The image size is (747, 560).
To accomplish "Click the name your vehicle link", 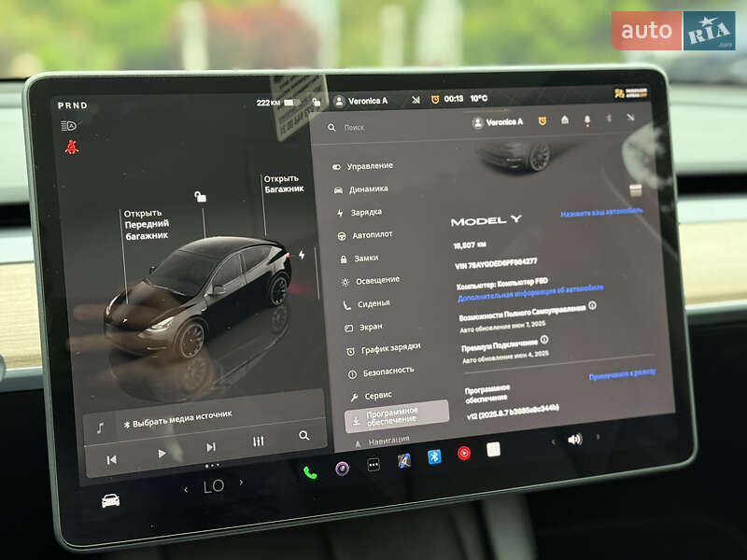I will (x=601, y=212).
